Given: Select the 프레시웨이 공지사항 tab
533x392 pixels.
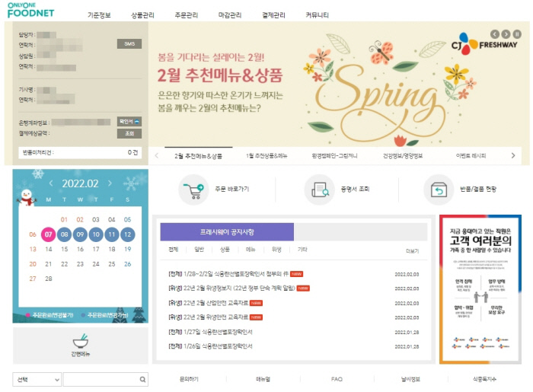Looking at the screenshot, I should coord(227,232).
